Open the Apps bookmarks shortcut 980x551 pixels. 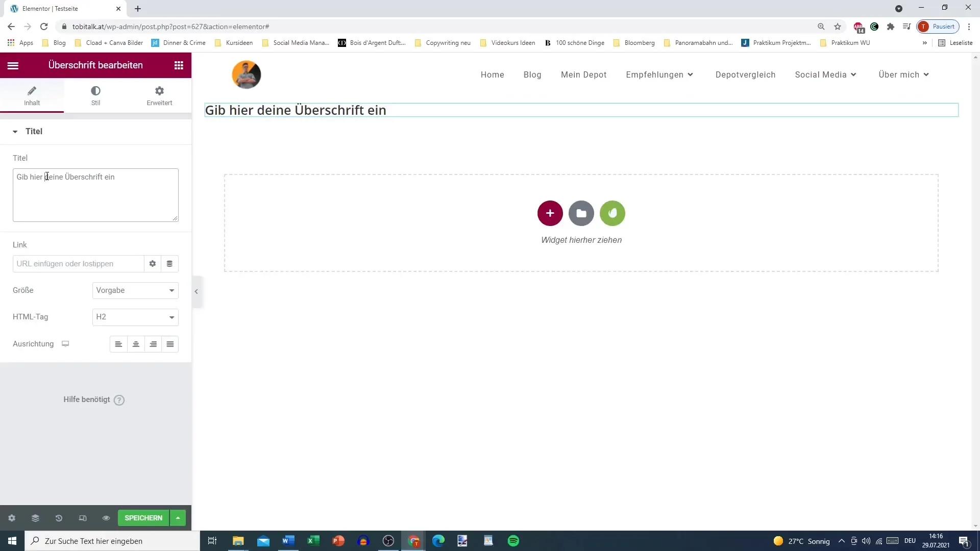coord(20,43)
